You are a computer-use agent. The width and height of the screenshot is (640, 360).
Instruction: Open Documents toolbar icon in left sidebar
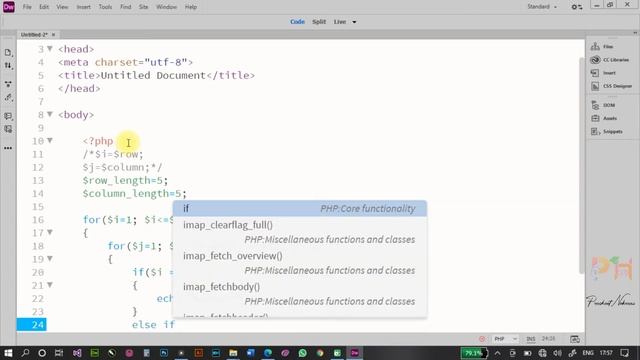click(x=8, y=53)
